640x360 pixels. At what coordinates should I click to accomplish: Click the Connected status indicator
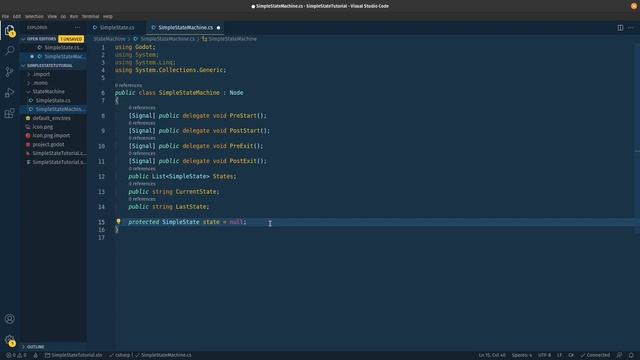click(595, 355)
